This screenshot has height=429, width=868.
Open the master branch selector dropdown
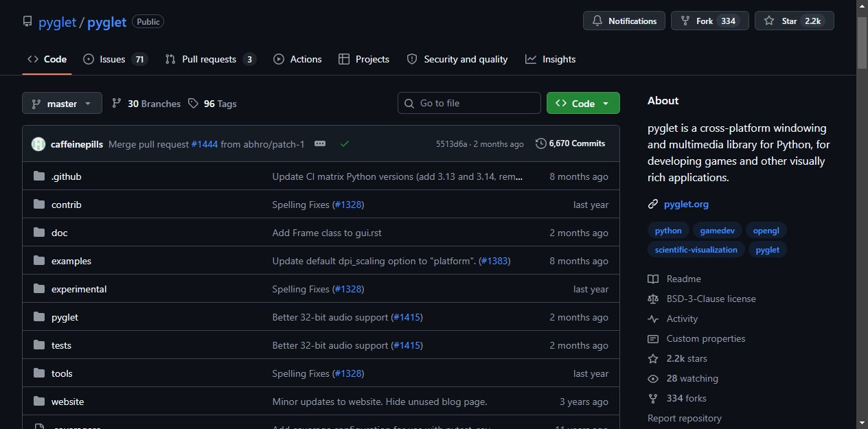pos(62,103)
